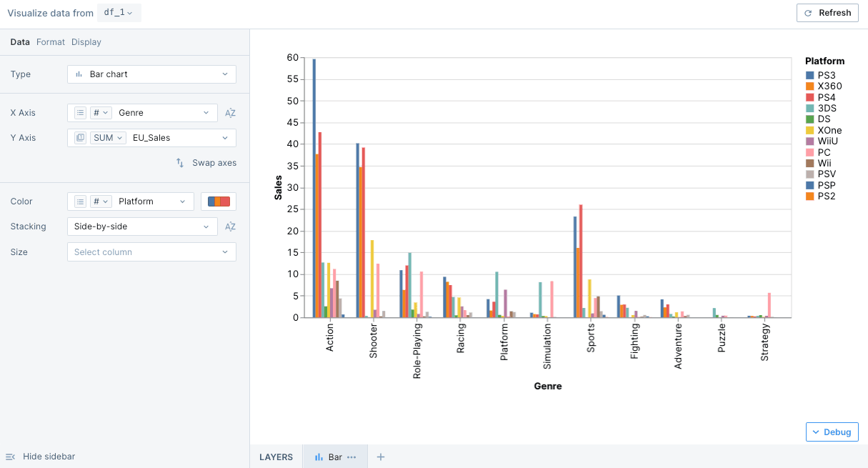Click the list icon in X Axis field
Viewport: 868px width, 468px height.
(81, 113)
